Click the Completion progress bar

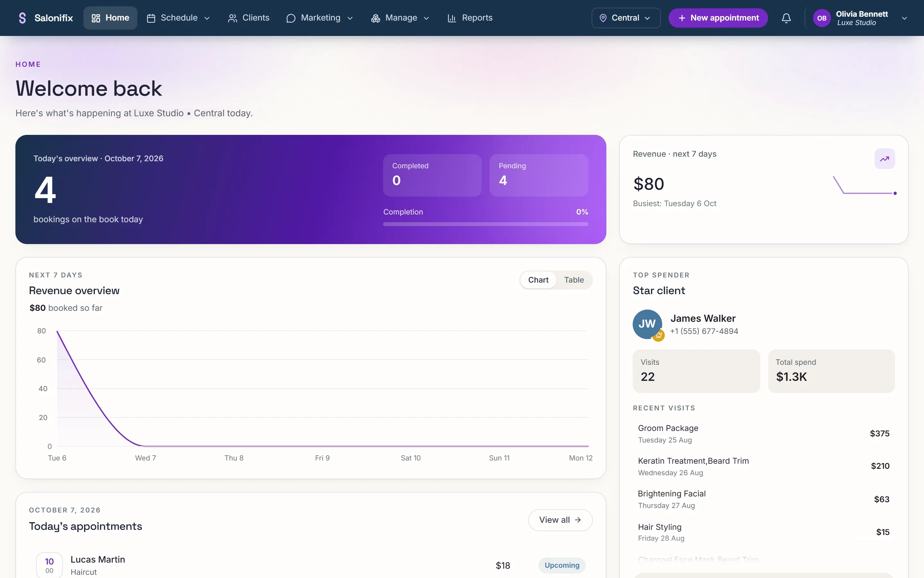(485, 224)
